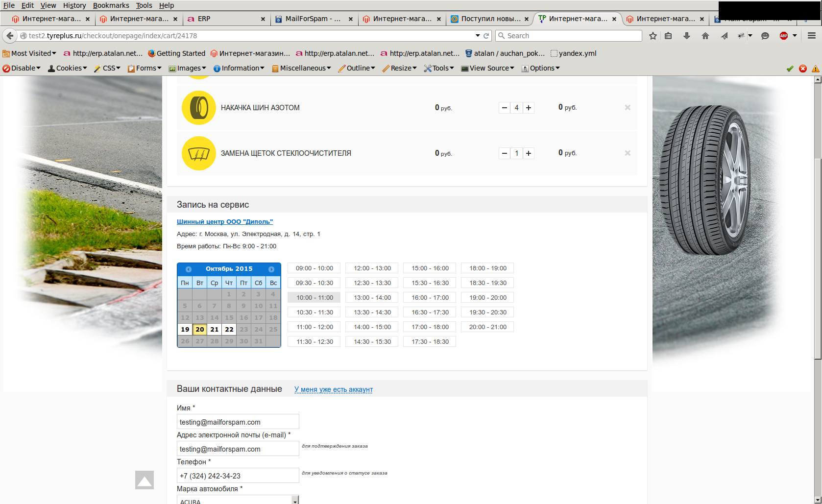Image resolution: width=822 pixels, height=504 pixels.
Task: Open the yandex.yml bookmark
Action: point(573,53)
